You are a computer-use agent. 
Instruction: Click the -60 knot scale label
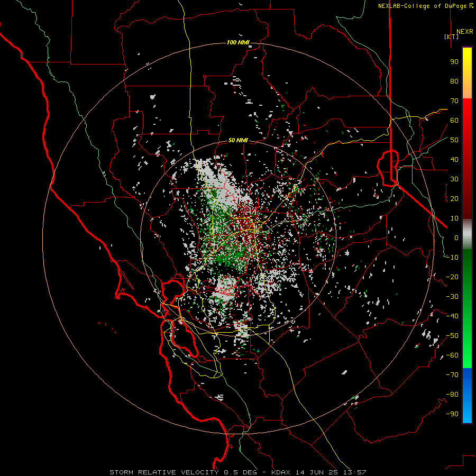click(452, 355)
